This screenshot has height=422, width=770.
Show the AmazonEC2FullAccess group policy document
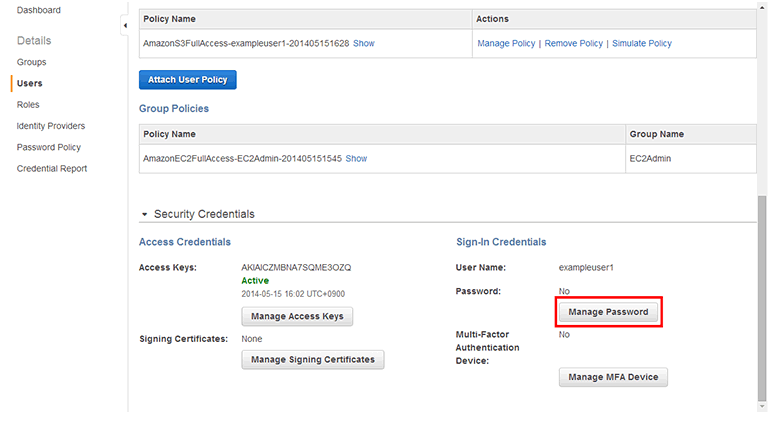356,159
